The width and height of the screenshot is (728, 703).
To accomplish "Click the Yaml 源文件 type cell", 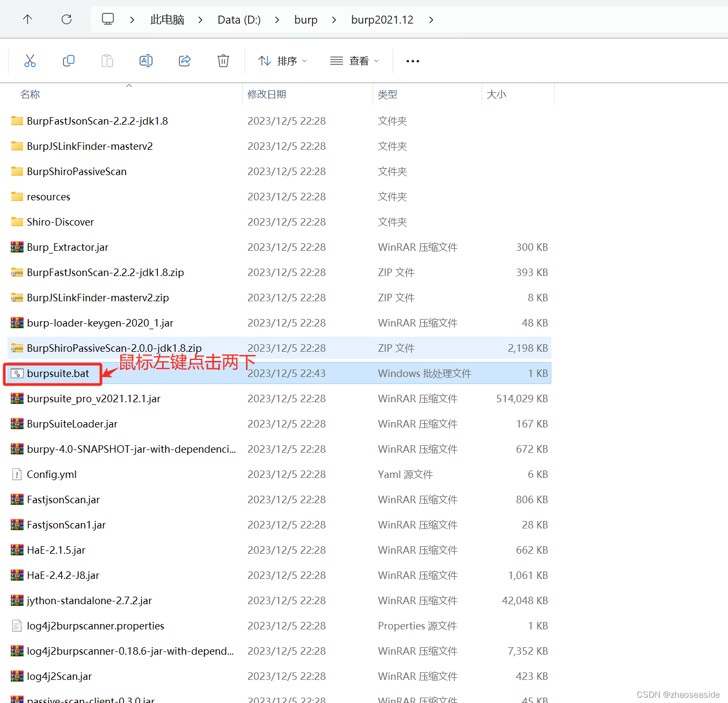I will (405, 474).
